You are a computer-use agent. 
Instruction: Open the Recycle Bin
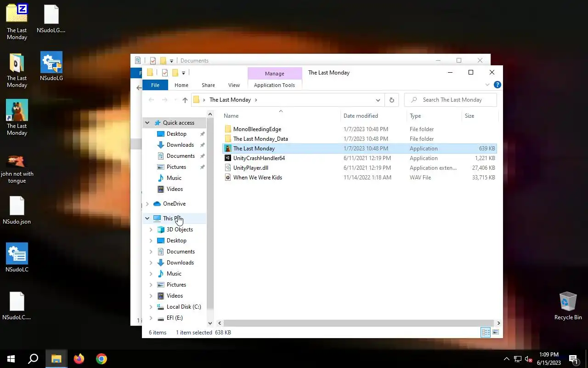[568, 306]
